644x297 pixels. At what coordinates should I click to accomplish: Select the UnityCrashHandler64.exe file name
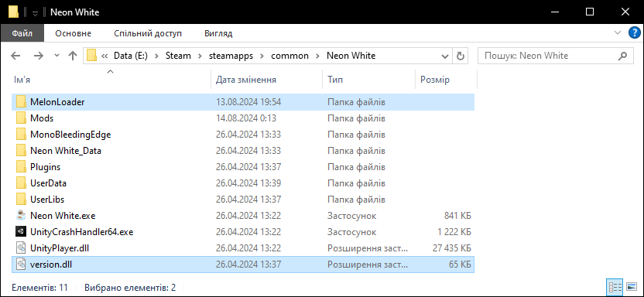tap(82, 232)
